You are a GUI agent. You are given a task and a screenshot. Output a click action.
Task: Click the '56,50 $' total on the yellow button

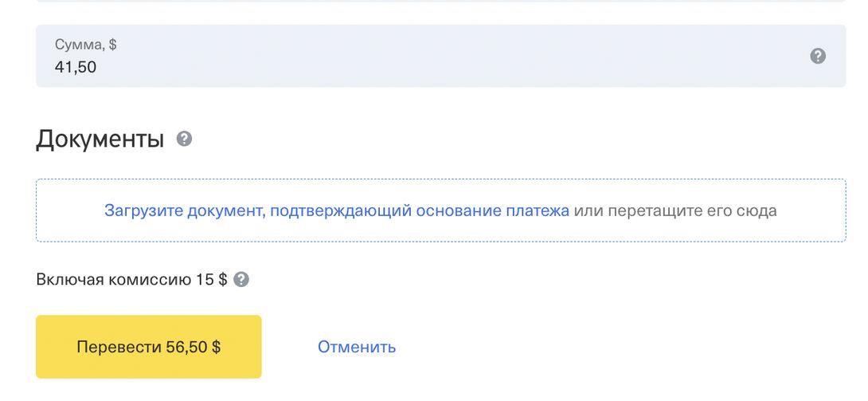(x=194, y=347)
